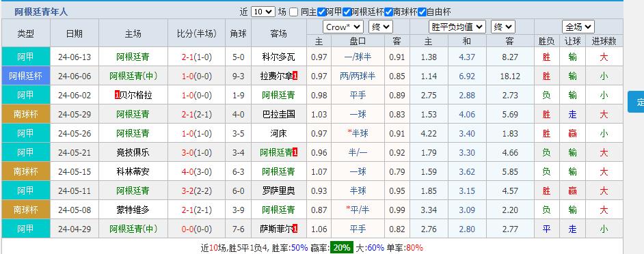Screen dimensions: 644x254
Task: Click the 半/一 handicap cell
Action: (358, 153)
